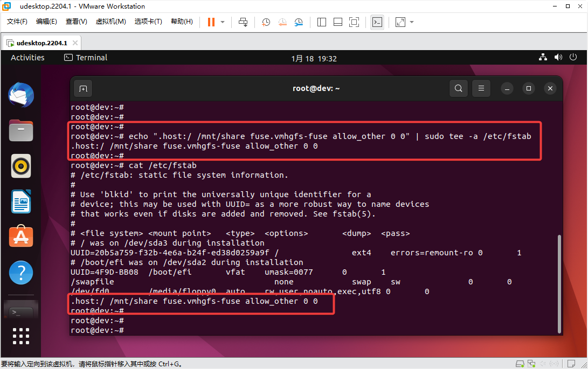The image size is (588, 369).
Task: Toggle the thumbnail bar view icon
Action: pos(338,22)
